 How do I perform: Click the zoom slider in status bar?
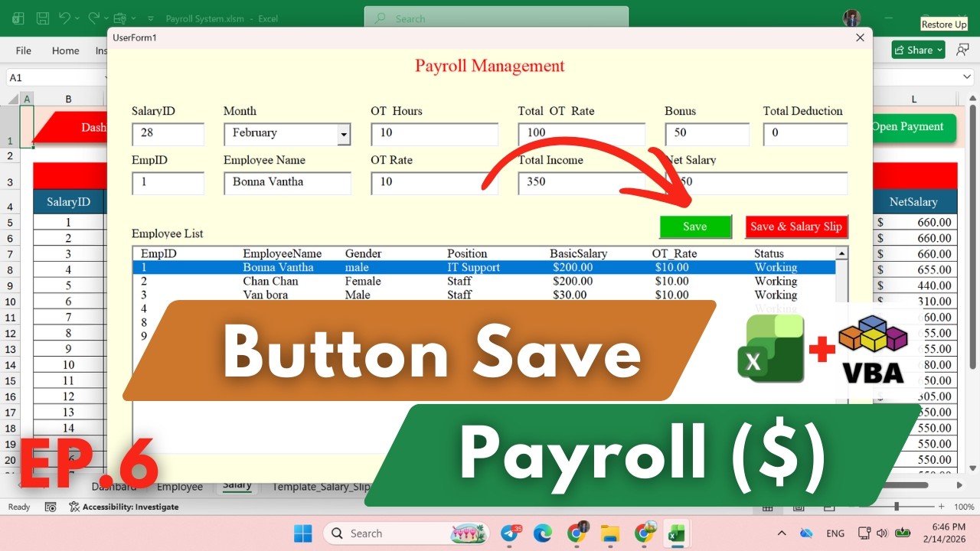tap(897, 507)
